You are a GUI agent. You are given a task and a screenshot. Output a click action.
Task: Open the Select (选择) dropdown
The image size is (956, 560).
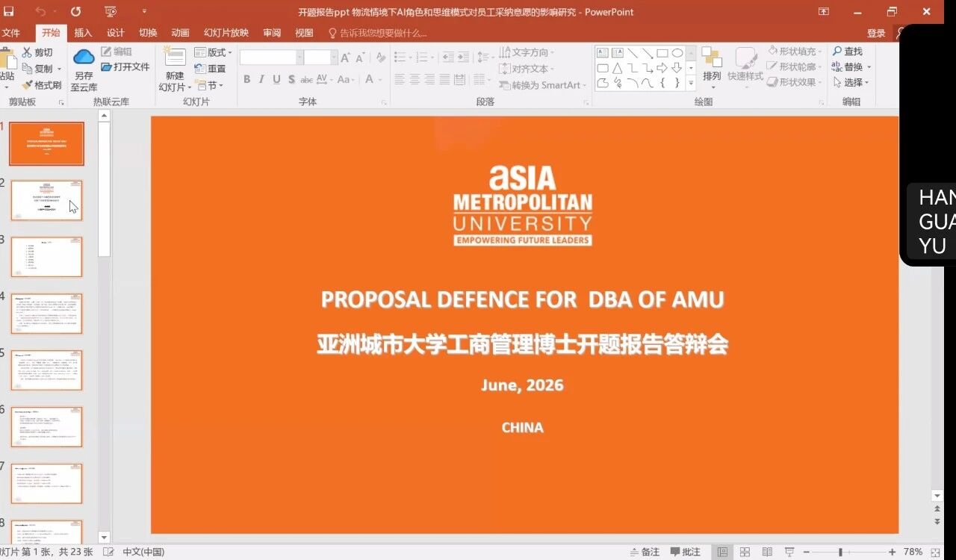(851, 82)
